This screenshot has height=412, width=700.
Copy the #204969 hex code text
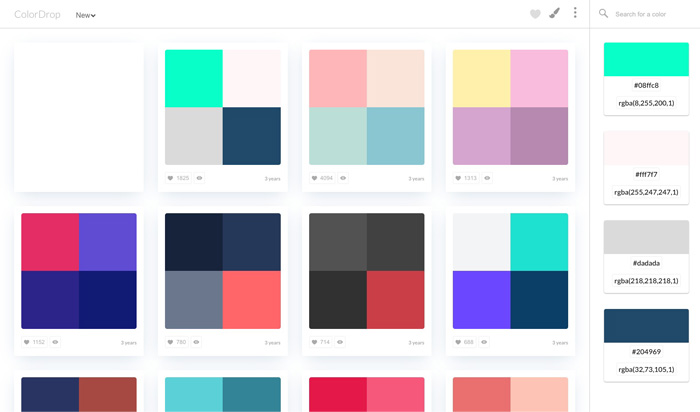tap(646, 352)
